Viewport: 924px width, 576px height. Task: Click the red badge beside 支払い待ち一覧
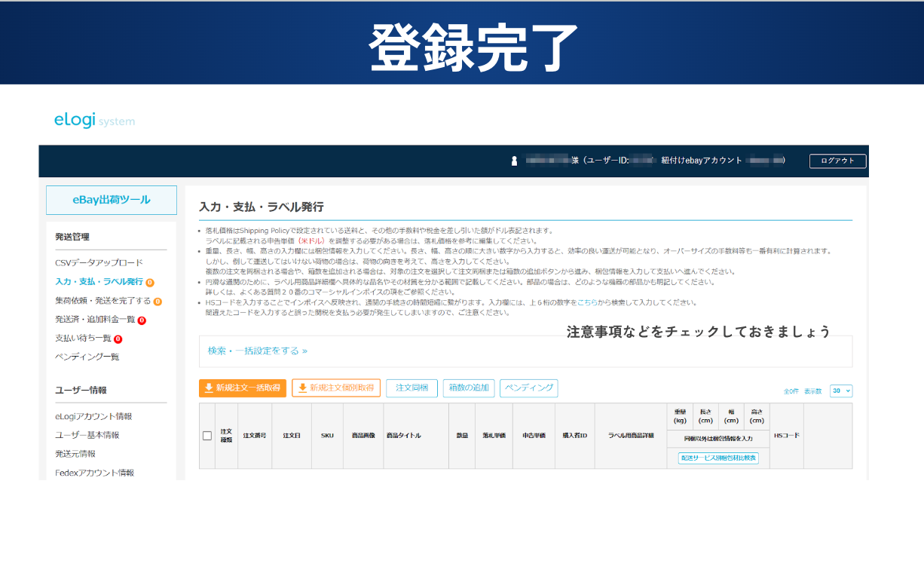[x=118, y=339]
